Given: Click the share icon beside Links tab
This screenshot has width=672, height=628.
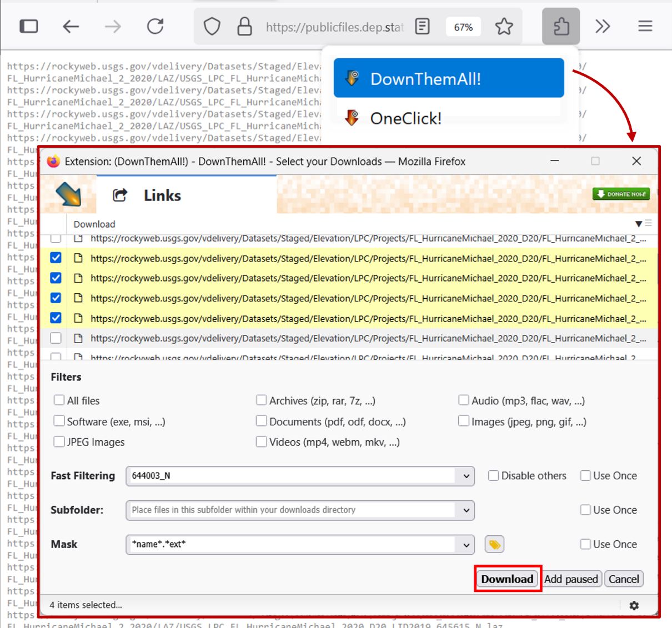Looking at the screenshot, I should tap(119, 195).
